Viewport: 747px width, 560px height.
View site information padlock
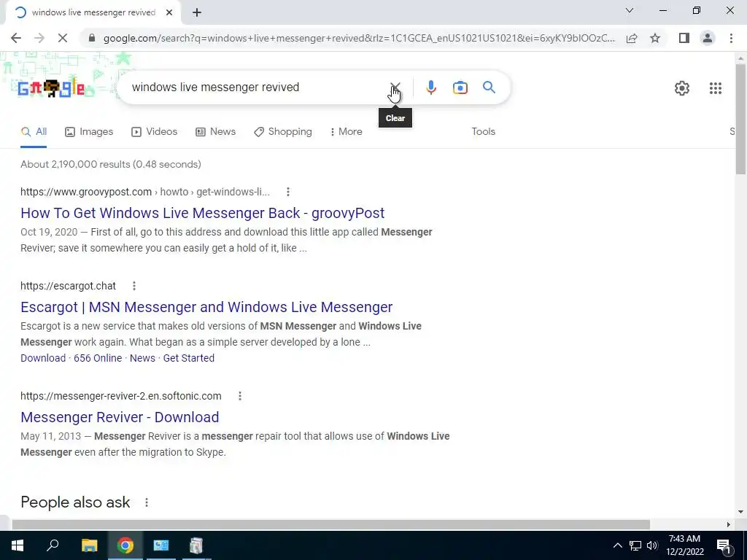[92, 38]
